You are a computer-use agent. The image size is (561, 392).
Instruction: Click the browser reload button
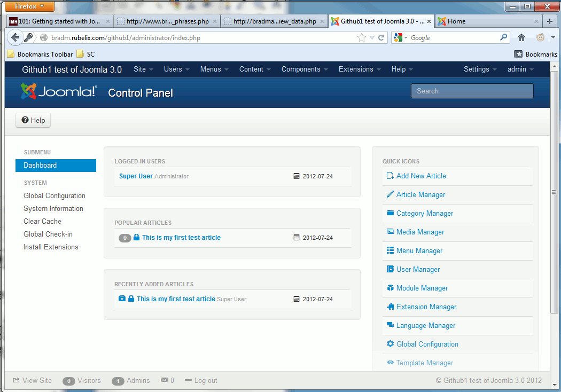[381, 37]
